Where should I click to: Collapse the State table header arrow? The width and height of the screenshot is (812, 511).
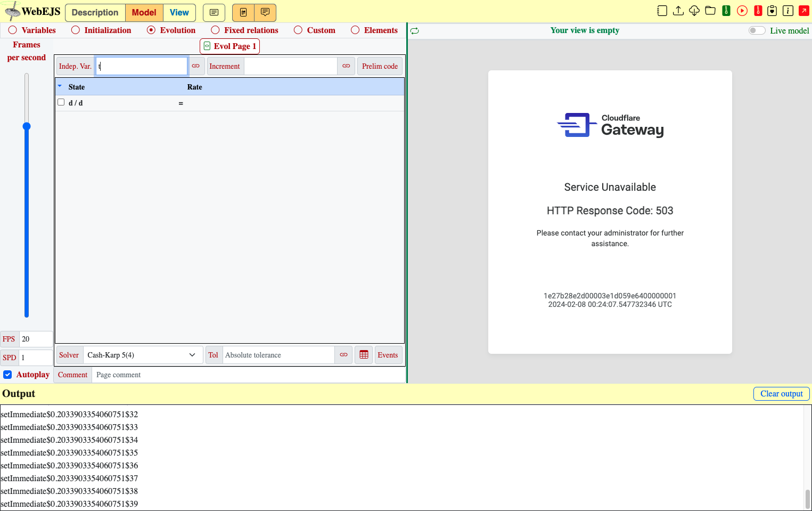[60, 86]
